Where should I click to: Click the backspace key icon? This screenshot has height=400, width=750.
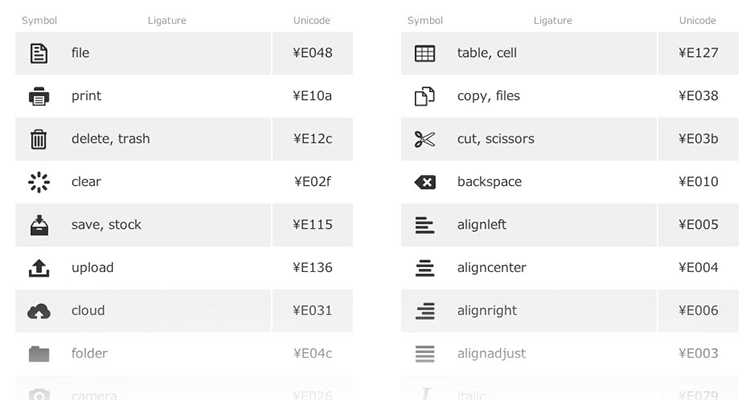pyautogui.click(x=425, y=182)
